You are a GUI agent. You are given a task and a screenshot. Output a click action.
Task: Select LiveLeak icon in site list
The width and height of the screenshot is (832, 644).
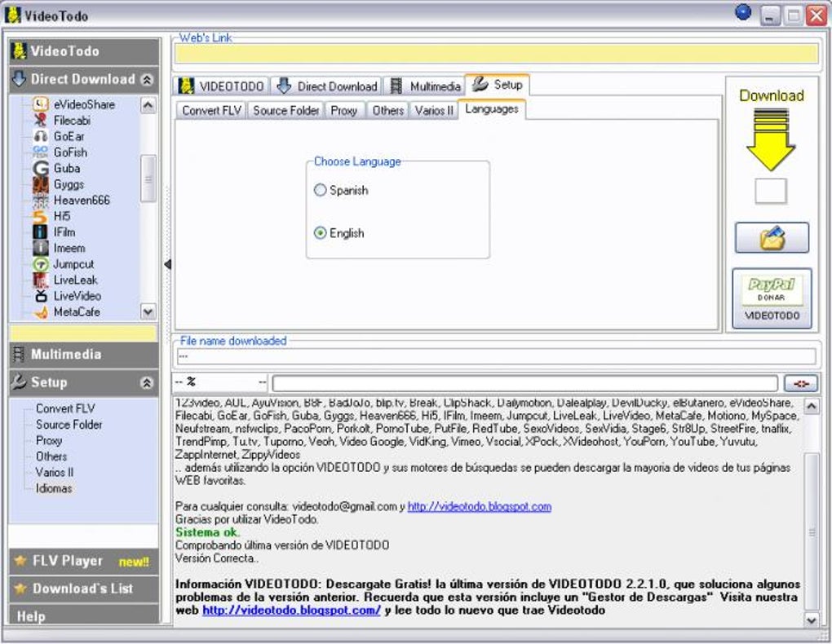coord(41,280)
